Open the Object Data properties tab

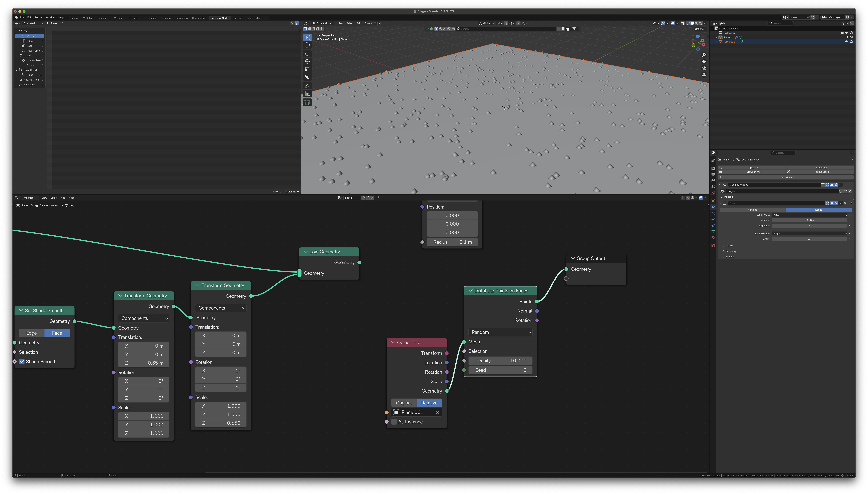pyautogui.click(x=713, y=232)
